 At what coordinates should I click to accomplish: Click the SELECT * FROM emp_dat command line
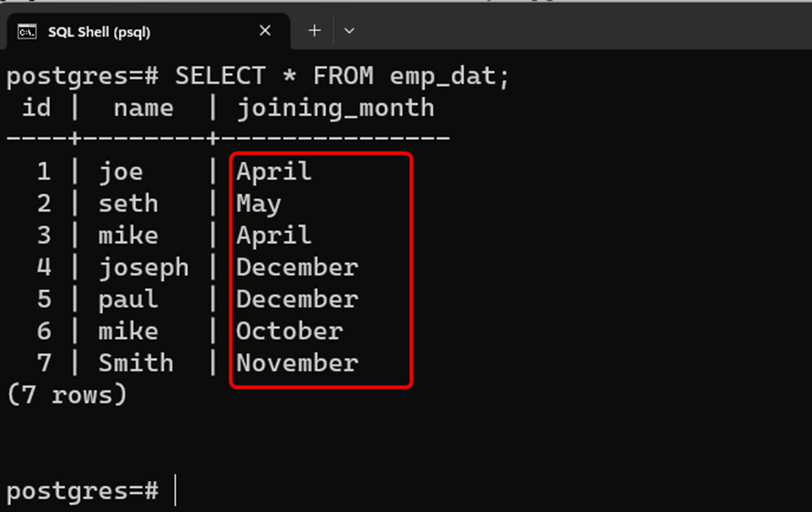[x=258, y=77]
